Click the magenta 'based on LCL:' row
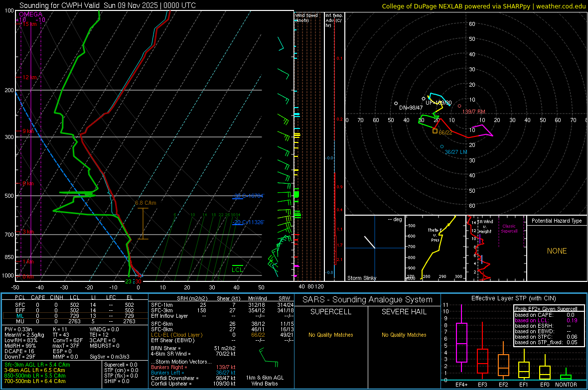 (546, 320)
